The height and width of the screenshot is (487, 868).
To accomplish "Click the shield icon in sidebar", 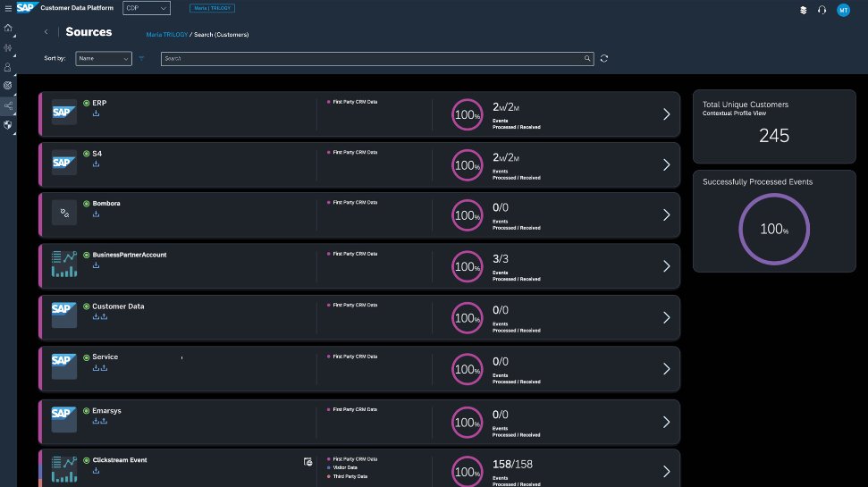I will (8, 125).
